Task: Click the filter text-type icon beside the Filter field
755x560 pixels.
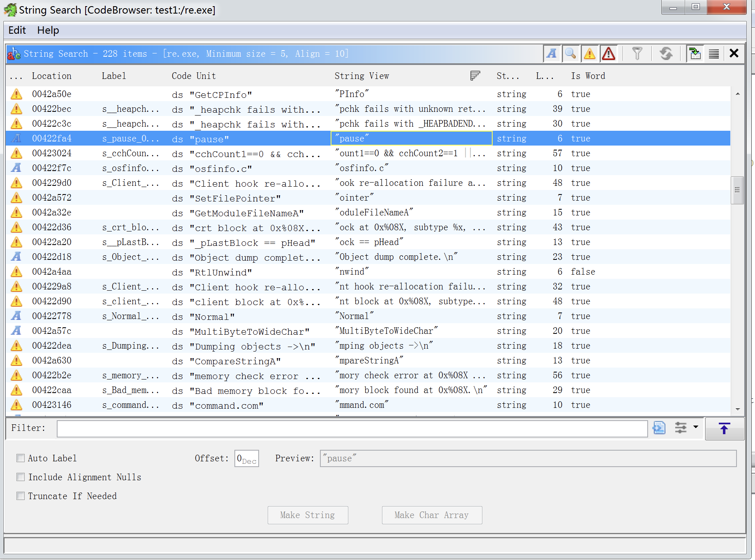Action: [659, 428]
